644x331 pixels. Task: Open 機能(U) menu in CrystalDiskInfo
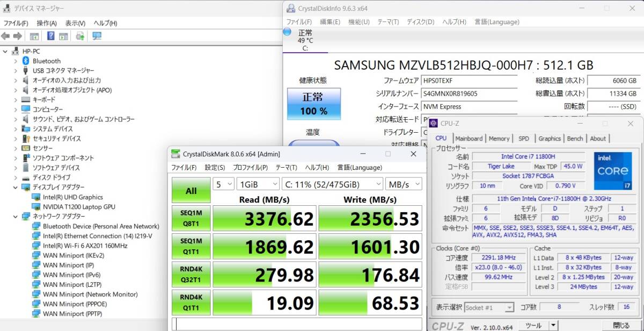click(358, 22)
